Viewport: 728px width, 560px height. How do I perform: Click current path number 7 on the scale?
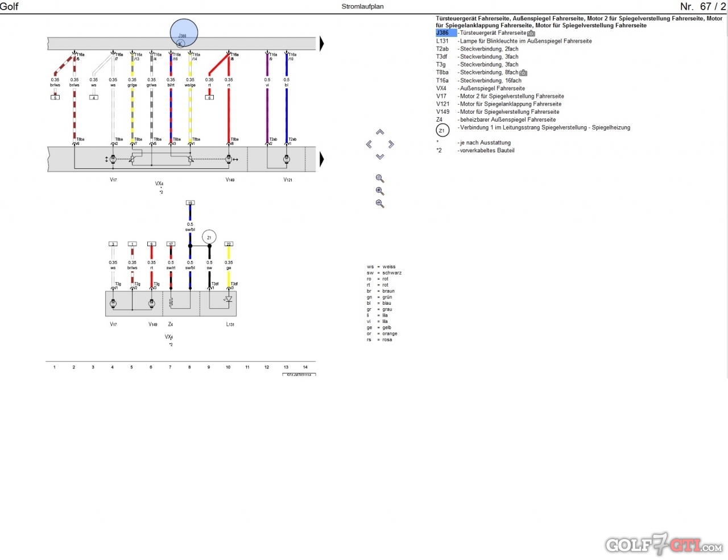point(170,367)
